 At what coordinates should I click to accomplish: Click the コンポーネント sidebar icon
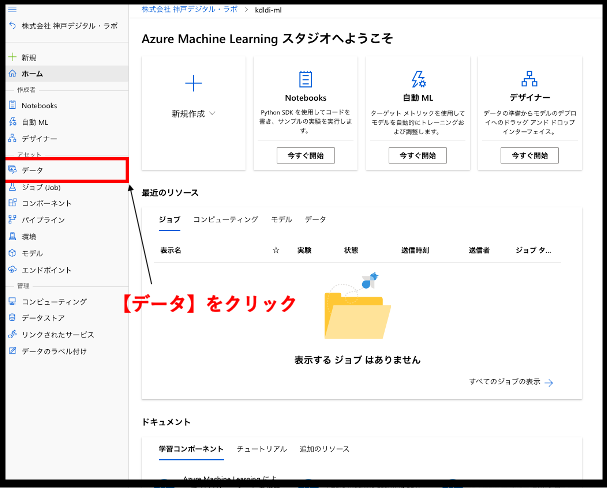tap(12, 202)
